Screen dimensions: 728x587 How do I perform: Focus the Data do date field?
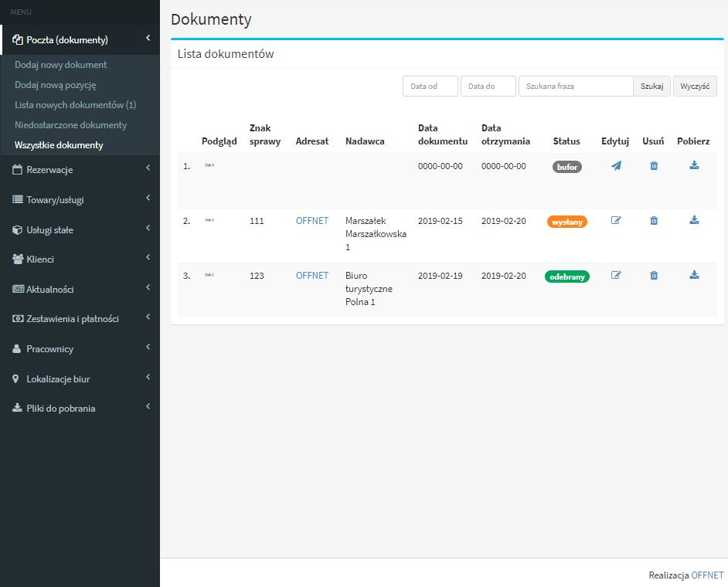pos(488,87)
